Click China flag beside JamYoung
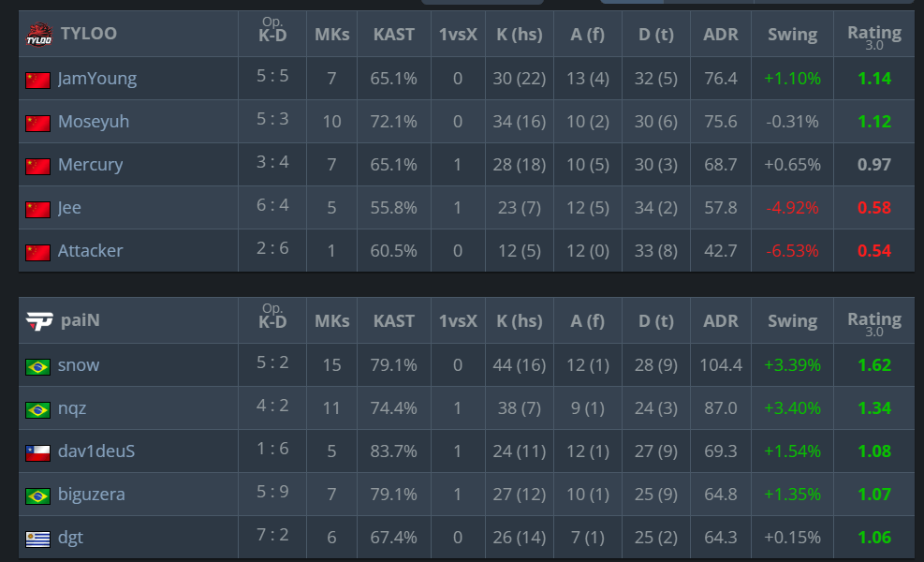924x562 pixels. tap(37, 81)
